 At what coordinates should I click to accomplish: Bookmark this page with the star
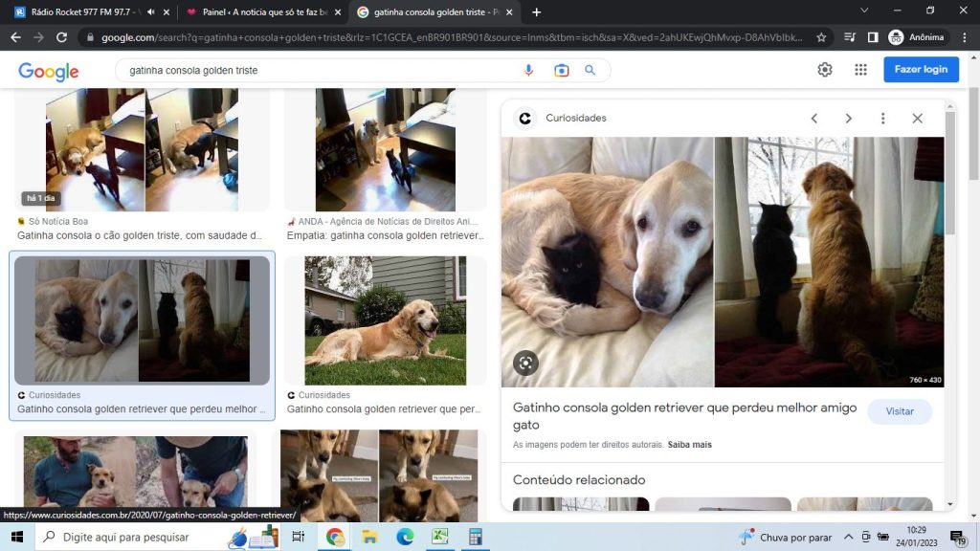[x=821, y=37]
